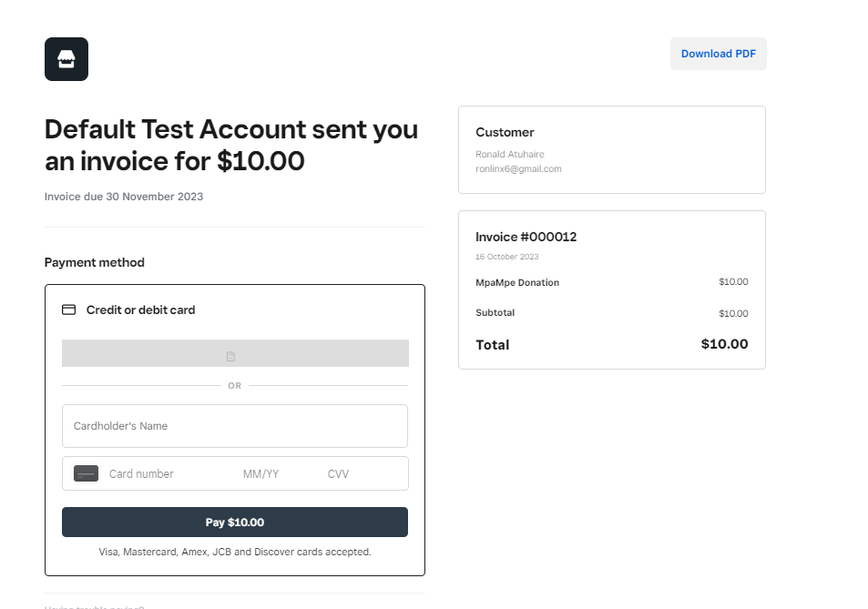
Task: Click the credit card outline icon
Action: [68, 310]
